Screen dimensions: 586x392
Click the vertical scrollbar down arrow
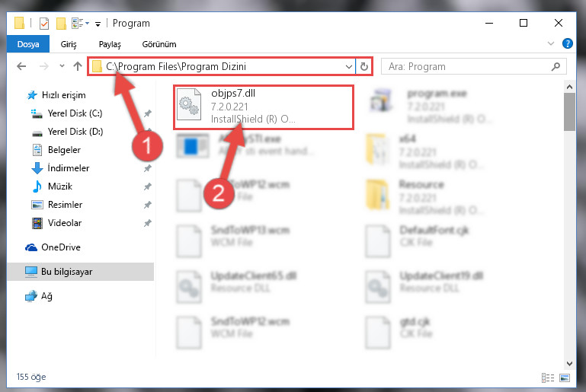click(x=569, y=364)
